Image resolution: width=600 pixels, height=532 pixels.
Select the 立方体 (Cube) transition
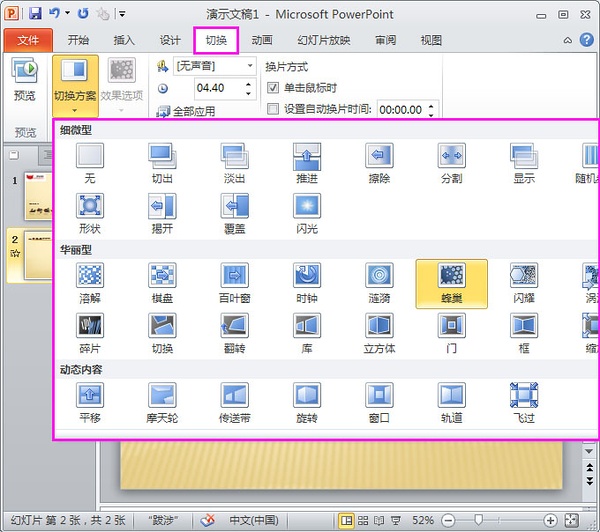[379, 333]
